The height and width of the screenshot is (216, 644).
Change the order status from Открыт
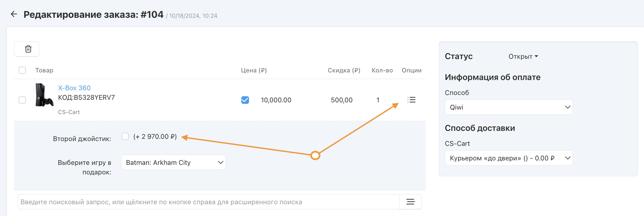pyautogui.click(x=523, y=57)
